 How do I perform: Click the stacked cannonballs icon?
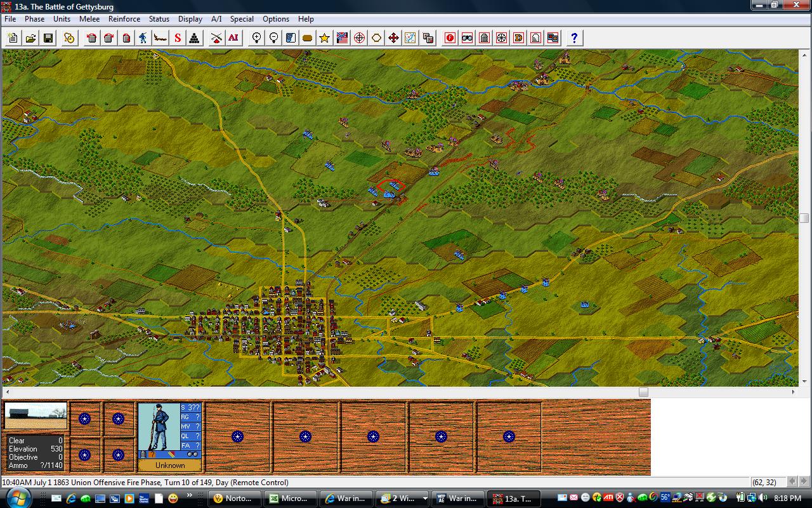tap(195, 38)
